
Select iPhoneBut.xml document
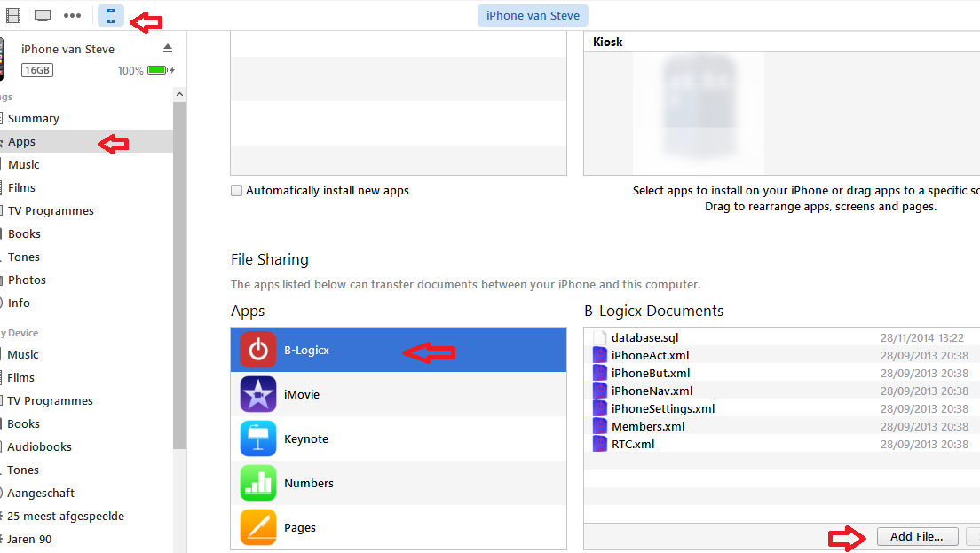click(x=782, y=373)
